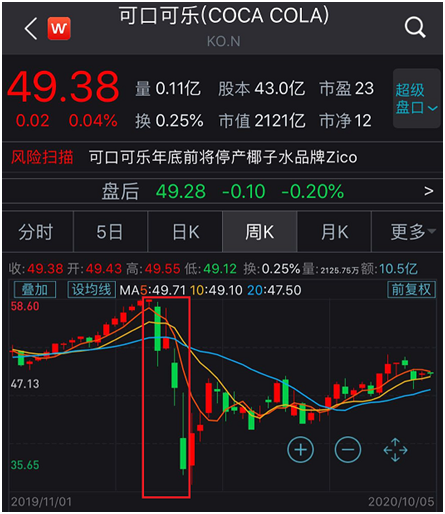Tap the MA 10:49.10 indicator label
The width and height of the screenshot is (445, 514).
[x=216, y=290]
